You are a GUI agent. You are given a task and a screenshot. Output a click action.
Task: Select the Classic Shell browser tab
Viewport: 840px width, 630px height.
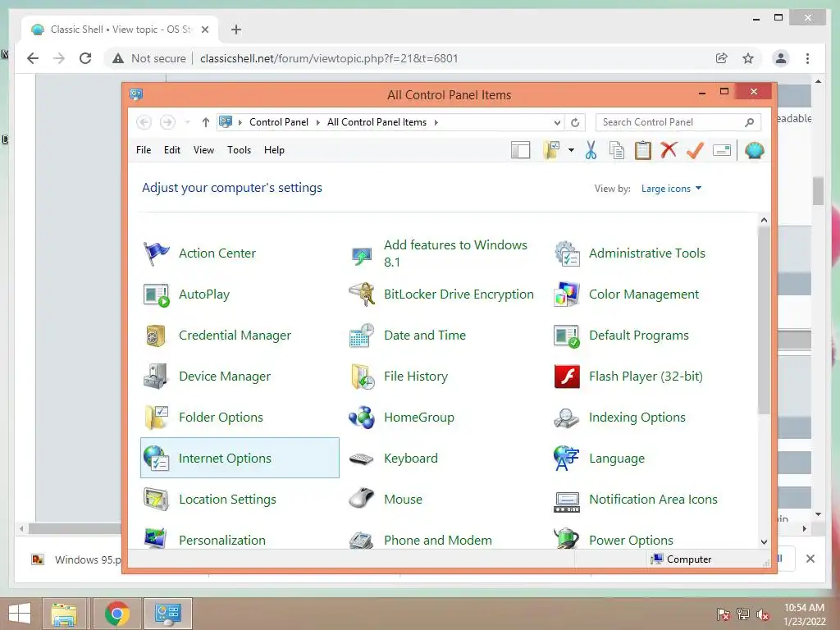(120, 30)
